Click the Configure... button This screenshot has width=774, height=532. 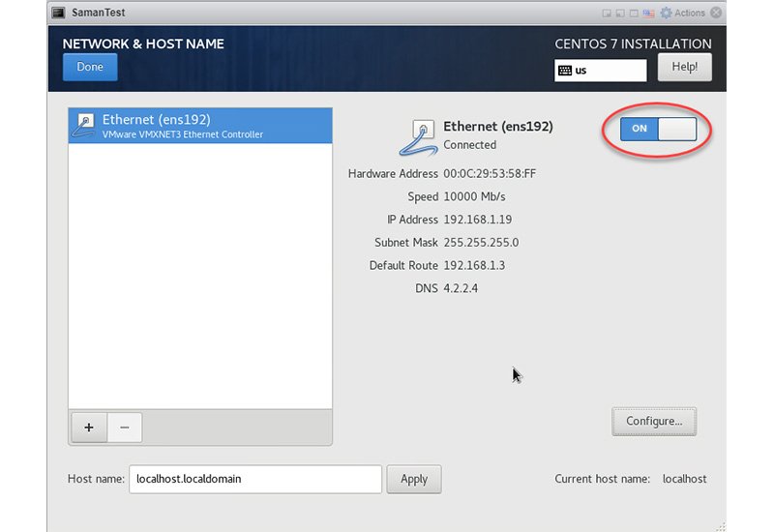click(654, 421)
